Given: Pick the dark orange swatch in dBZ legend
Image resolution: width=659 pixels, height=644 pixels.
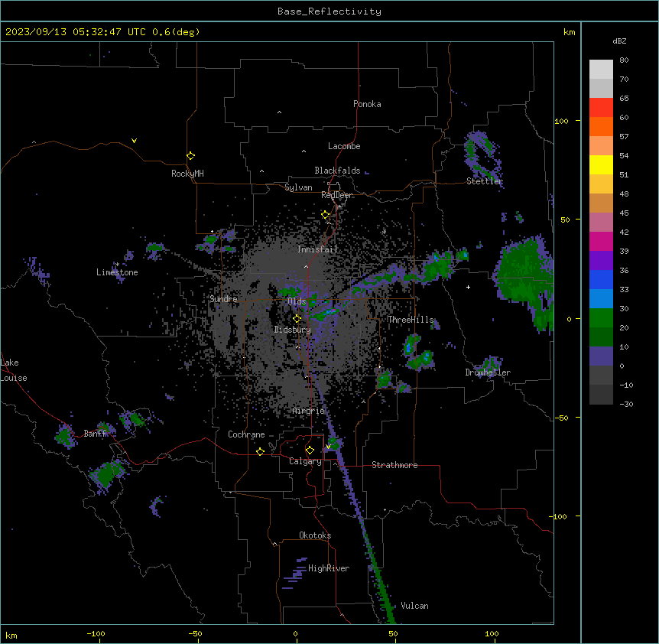Looking at the screenshot, I should click(601, 126).
